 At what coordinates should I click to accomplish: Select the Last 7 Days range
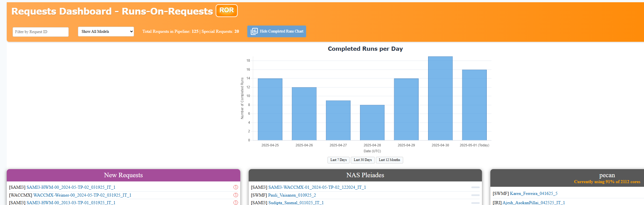point(338,160)
